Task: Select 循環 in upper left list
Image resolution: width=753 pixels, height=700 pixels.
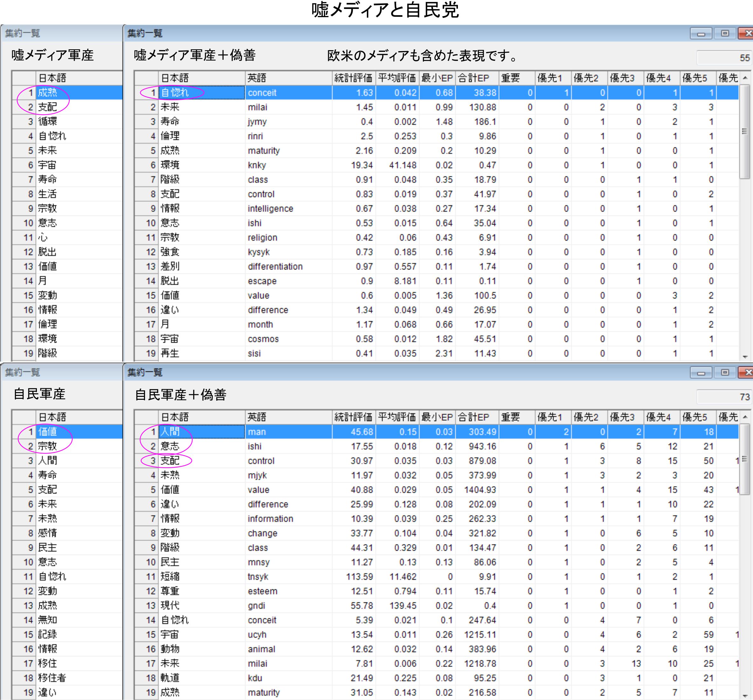Action: coord(48,121)
